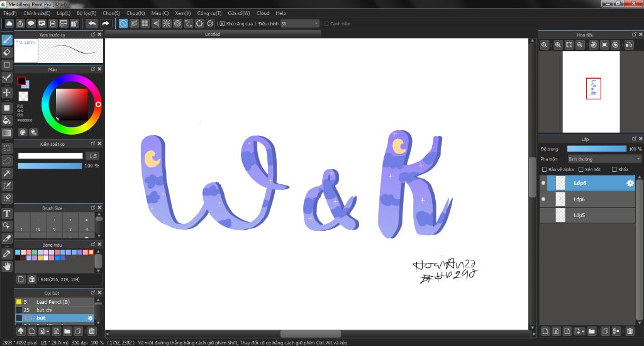Open the Bộ lọc(R) menu
Image resolution: width=644 pixels, height=346 pixels.
tap(87, 13)
